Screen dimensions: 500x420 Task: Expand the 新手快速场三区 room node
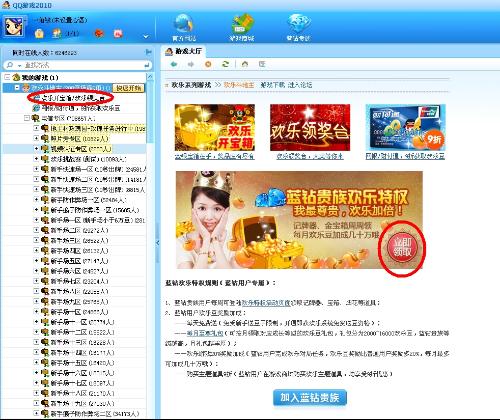point(36,189)
